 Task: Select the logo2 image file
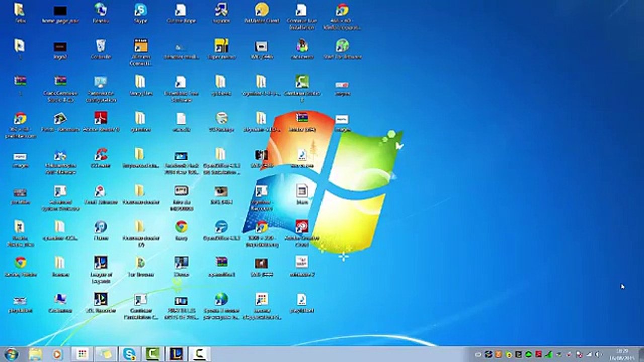click(x=60, y=50)
